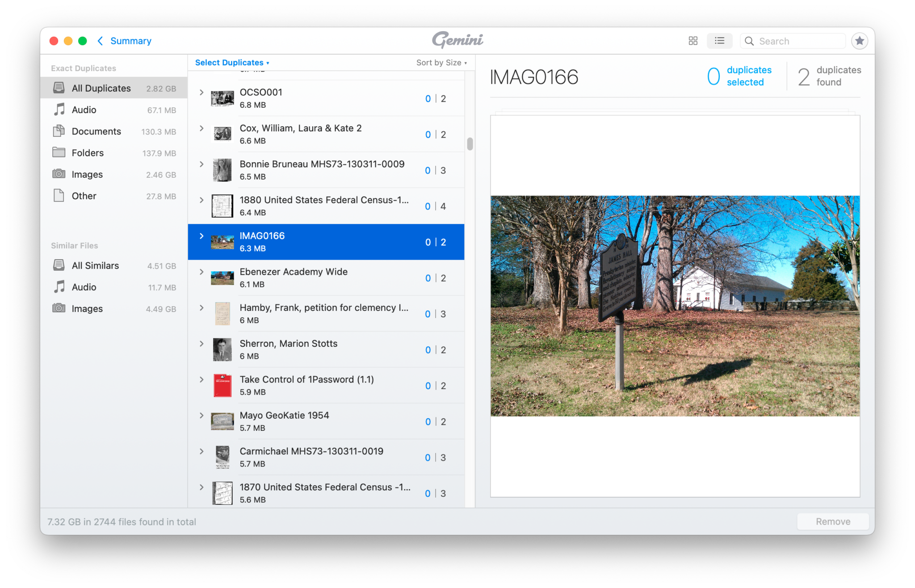
Task: Switch to grid view mode
Action: [x=693, y=41]
